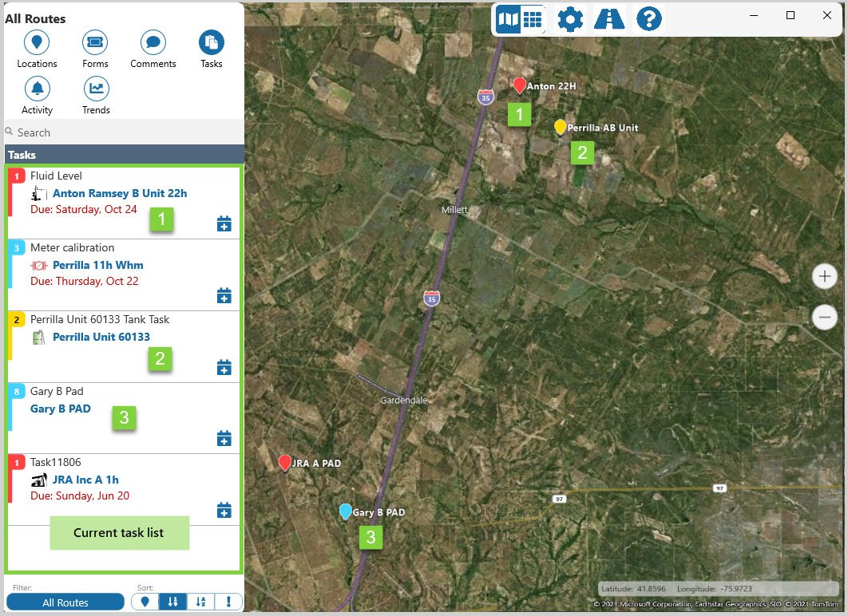Switch to map view in top toolbar

(x=509, y=19)
